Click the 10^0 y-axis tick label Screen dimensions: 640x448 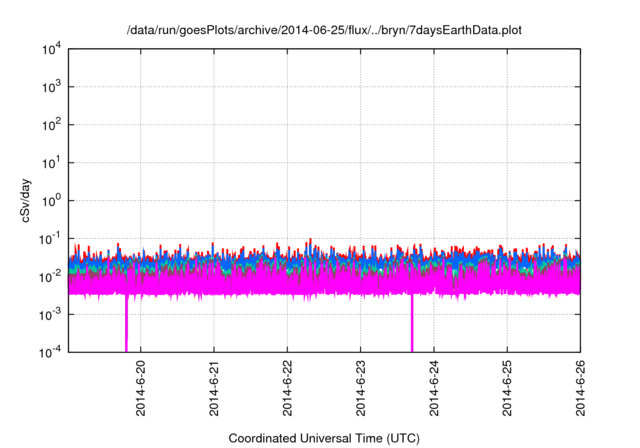point(51,201)
